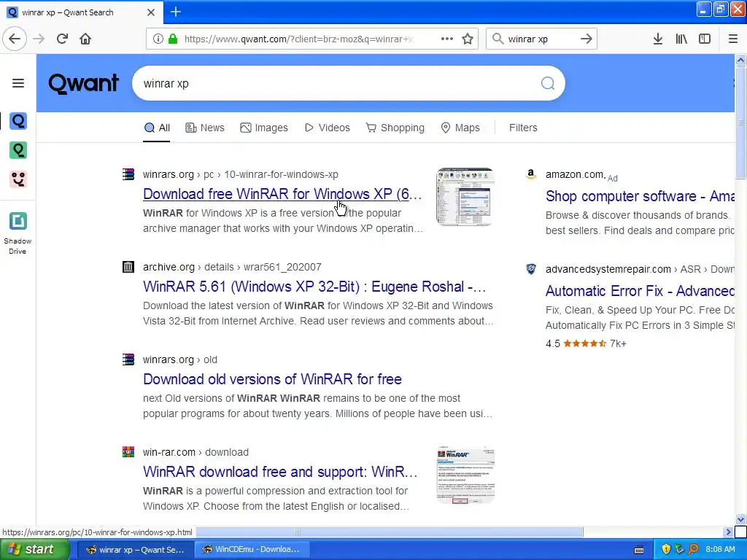Screen dimensions: 747x560
Task: Click the amazon.com ad source text
Action: 575,174
